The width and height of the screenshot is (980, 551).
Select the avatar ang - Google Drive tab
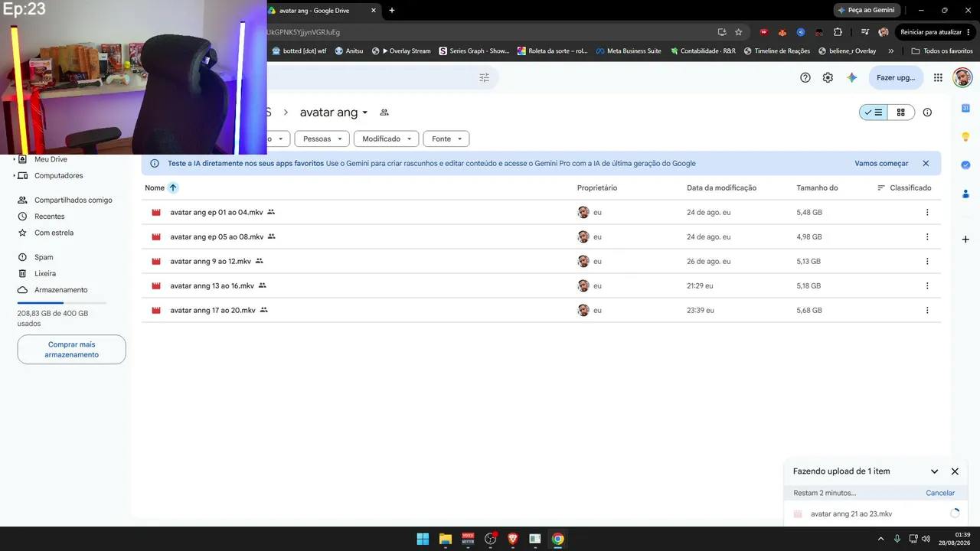click(322, 10)
